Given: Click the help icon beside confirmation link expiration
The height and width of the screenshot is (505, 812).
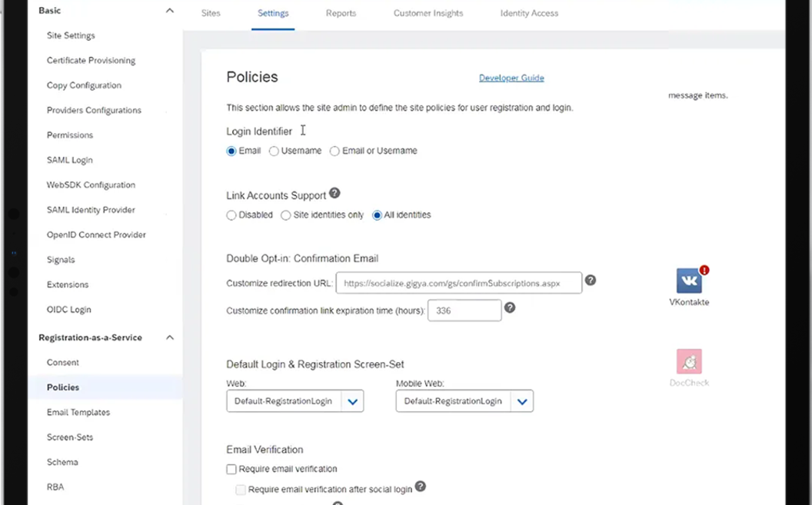Looking at the screenshot, I should coord(510,307).
